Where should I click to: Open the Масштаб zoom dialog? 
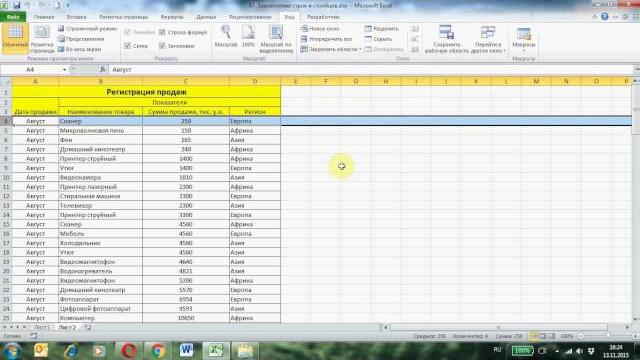click(226, 37)
